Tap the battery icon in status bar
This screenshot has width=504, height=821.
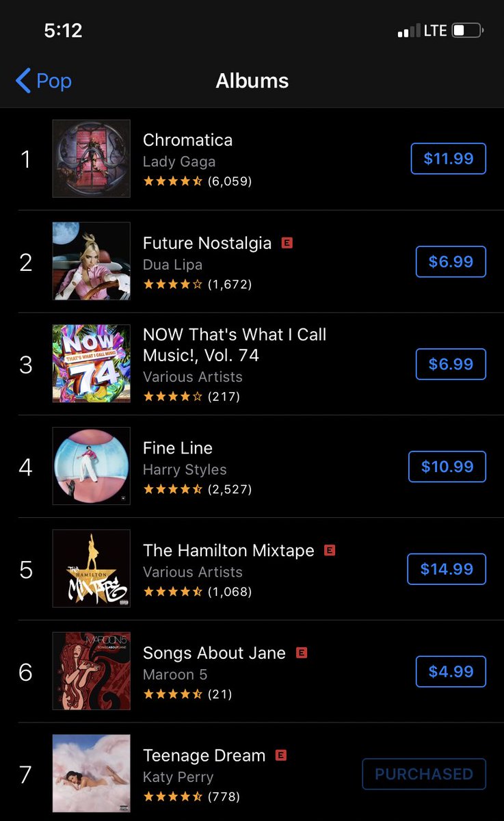click(x=468, y=31)
